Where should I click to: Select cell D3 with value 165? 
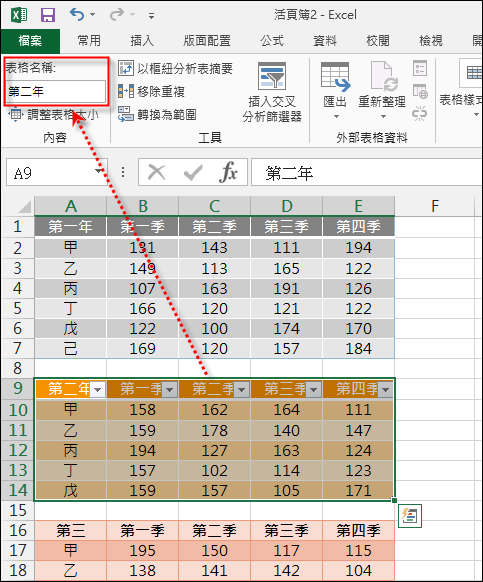pos(287,268)
